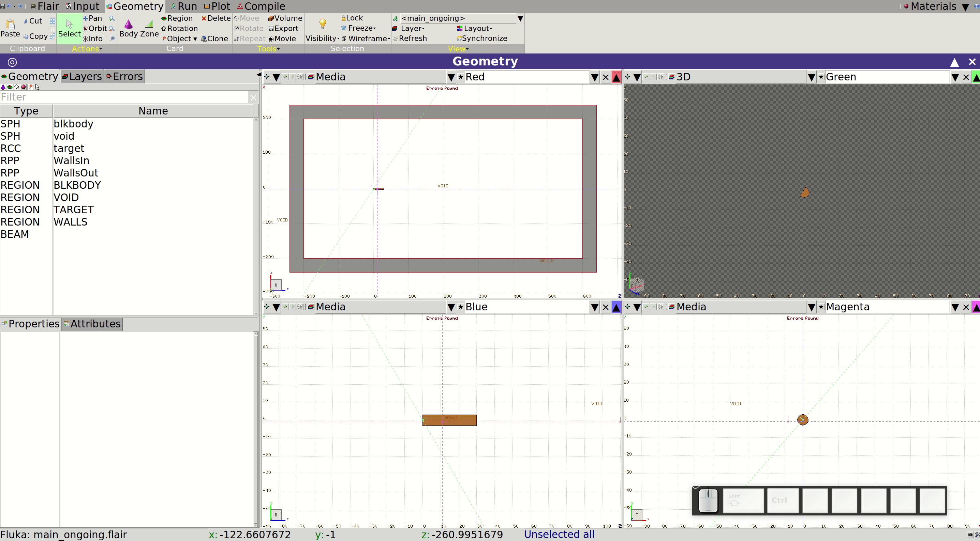
Task: Open the Layout dropdown
Action: pos(474,29)
